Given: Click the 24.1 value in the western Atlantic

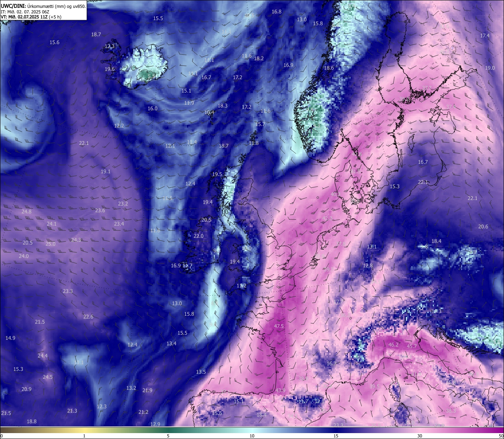Looking at the screenshot, I should click(52, 224).
